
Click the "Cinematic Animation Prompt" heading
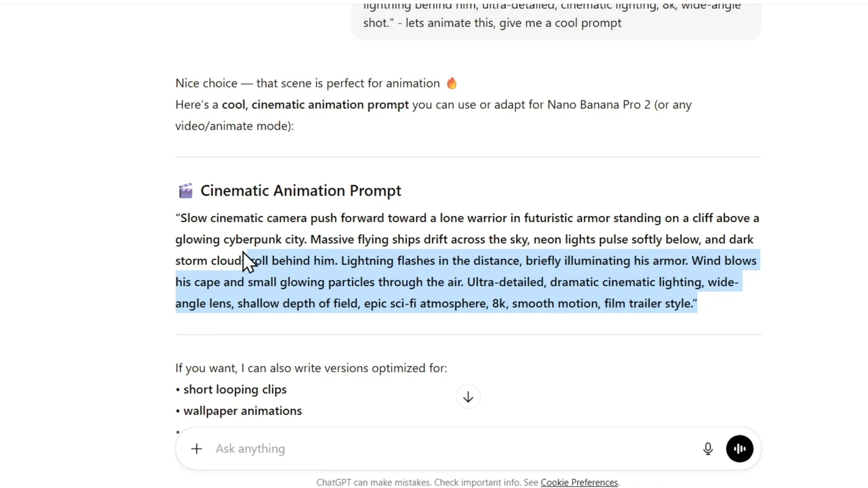pyautogui.click(x=301, y=191)
